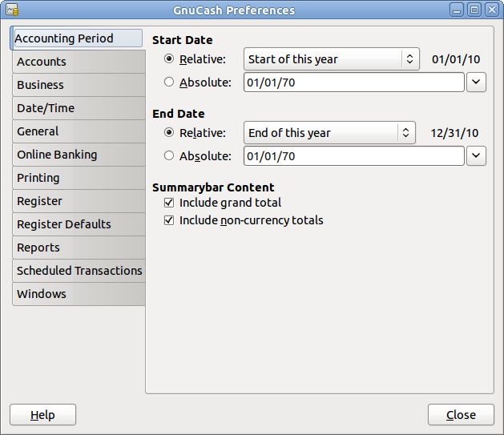Click the Start Date heading
Viewport: 504px width, 435px height.
pyautogui.click(x=182, y=40)
